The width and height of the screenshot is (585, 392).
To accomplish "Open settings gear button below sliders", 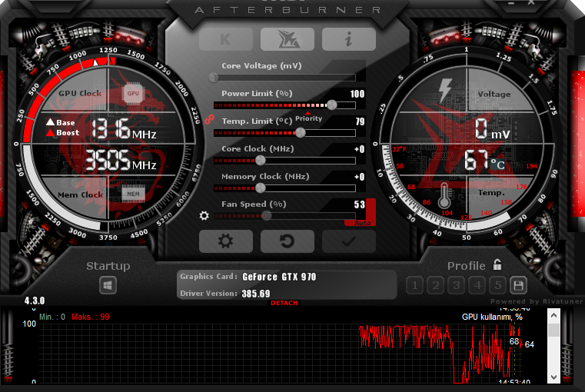I will 226,241.
